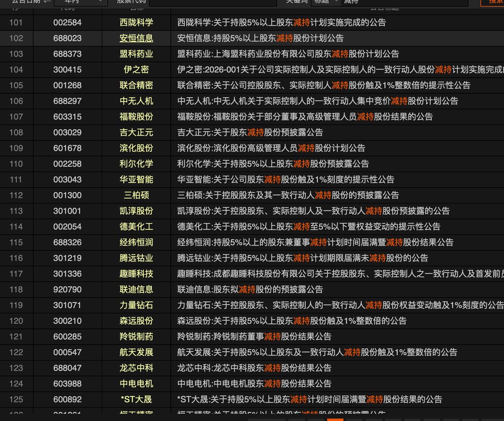Select stock name 滨化股份
The height and width of the screenshot is (421, 504).
(136, 148)
